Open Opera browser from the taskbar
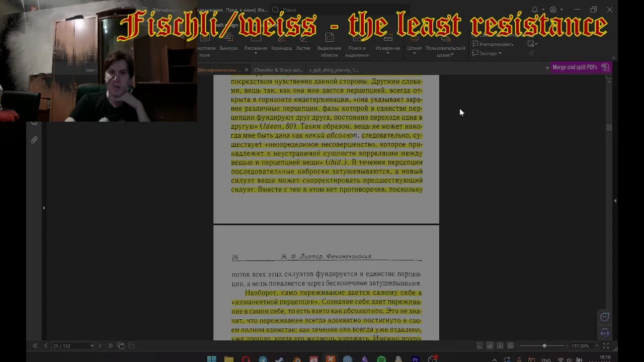This screenshot has height=362, width=644. [246, 359]
